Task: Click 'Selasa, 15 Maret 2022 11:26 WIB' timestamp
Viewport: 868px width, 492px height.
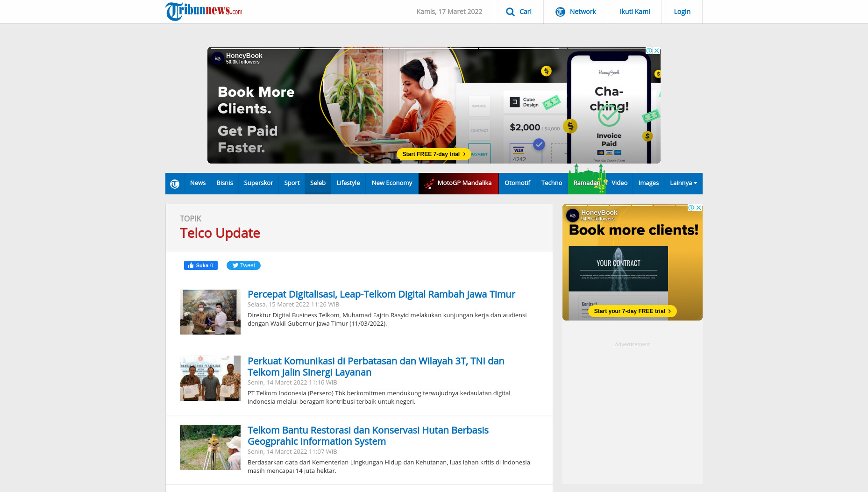Action: click(x=293, y=305)
